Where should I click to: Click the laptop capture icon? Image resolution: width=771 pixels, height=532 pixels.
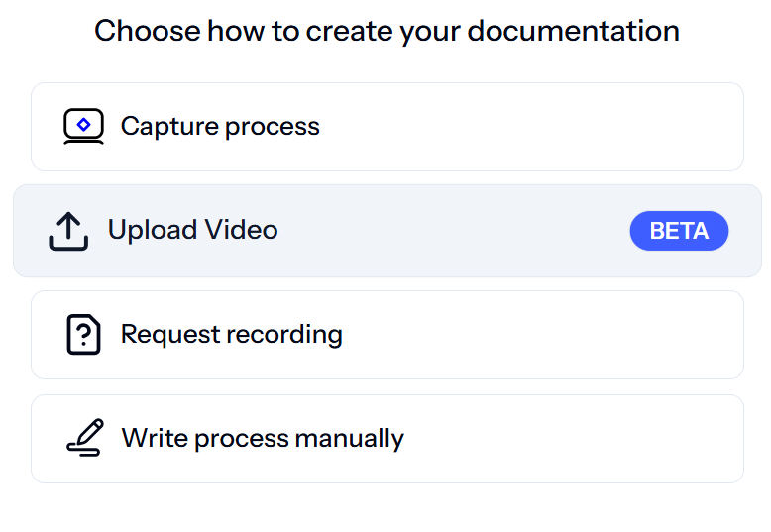pyautogui.click(x=83, y=127)
